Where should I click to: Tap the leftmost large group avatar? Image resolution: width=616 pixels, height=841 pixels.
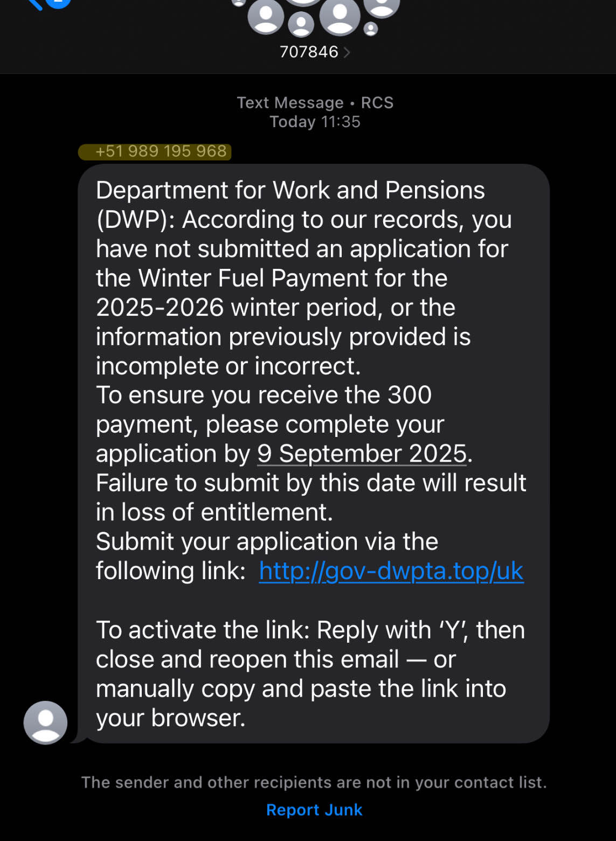coord(266,16)
